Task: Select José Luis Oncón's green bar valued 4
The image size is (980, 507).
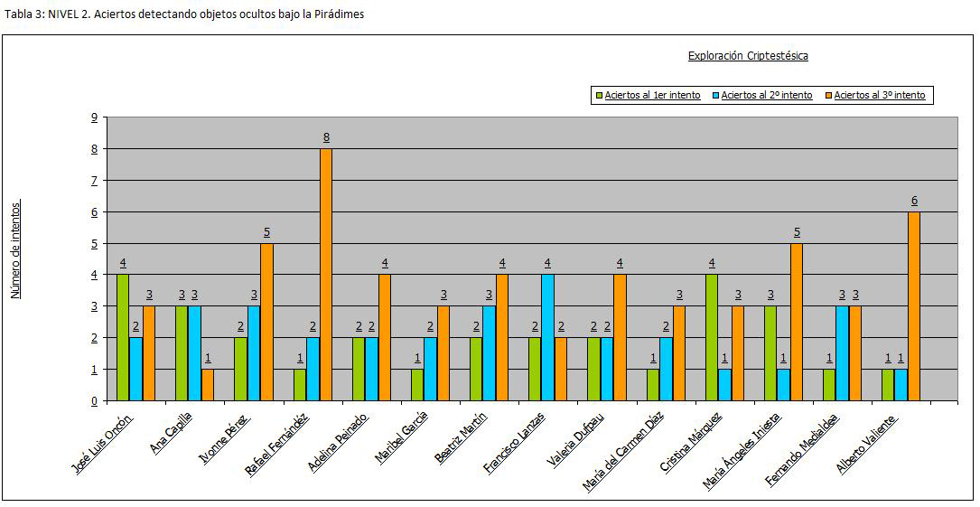Action: click(x=123, y=337)
